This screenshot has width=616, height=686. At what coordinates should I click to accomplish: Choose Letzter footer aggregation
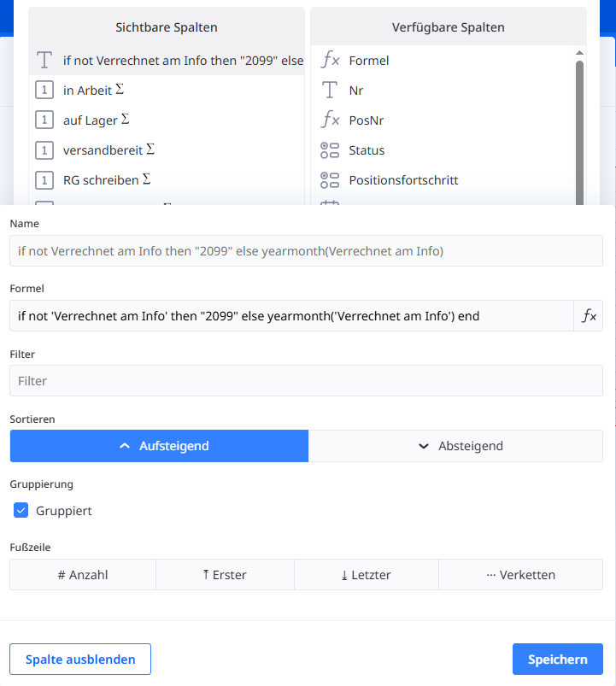pos(366,575)
